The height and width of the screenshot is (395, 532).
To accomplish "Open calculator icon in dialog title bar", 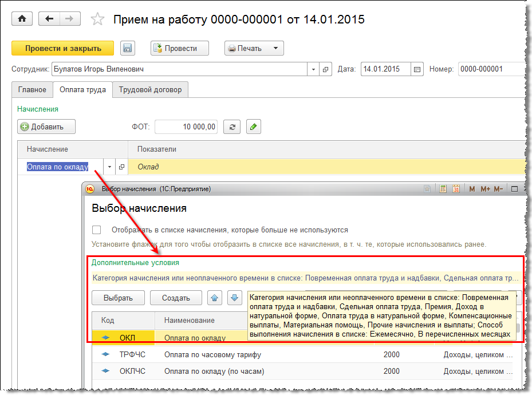I will point(442,189).
